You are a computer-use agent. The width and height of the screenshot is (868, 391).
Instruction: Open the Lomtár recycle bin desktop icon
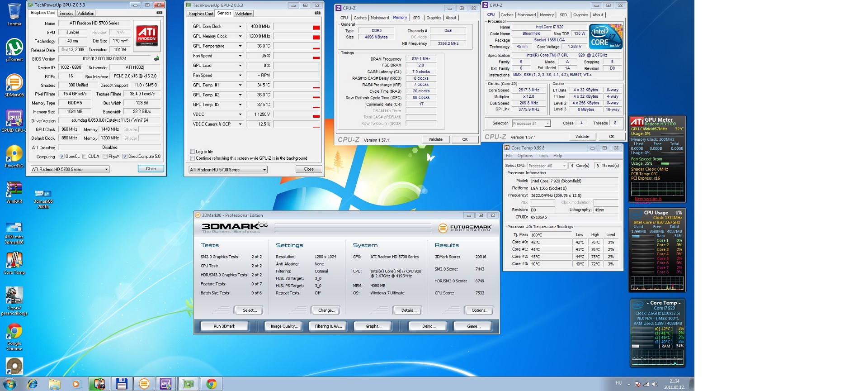tap(14, 14)
